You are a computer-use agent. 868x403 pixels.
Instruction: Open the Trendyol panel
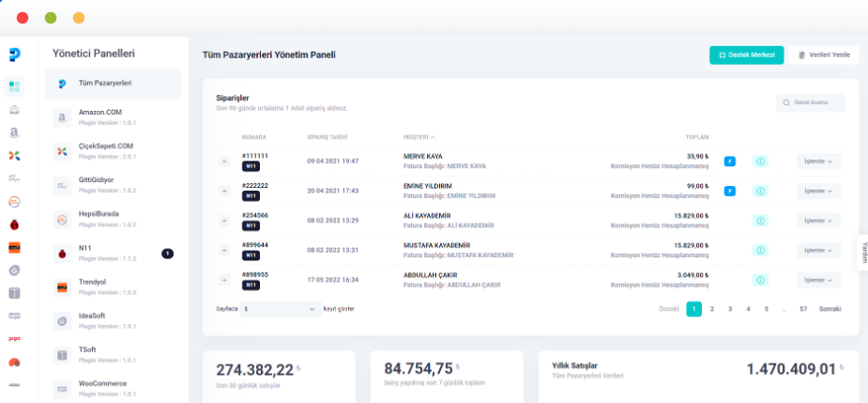point(113,287)
